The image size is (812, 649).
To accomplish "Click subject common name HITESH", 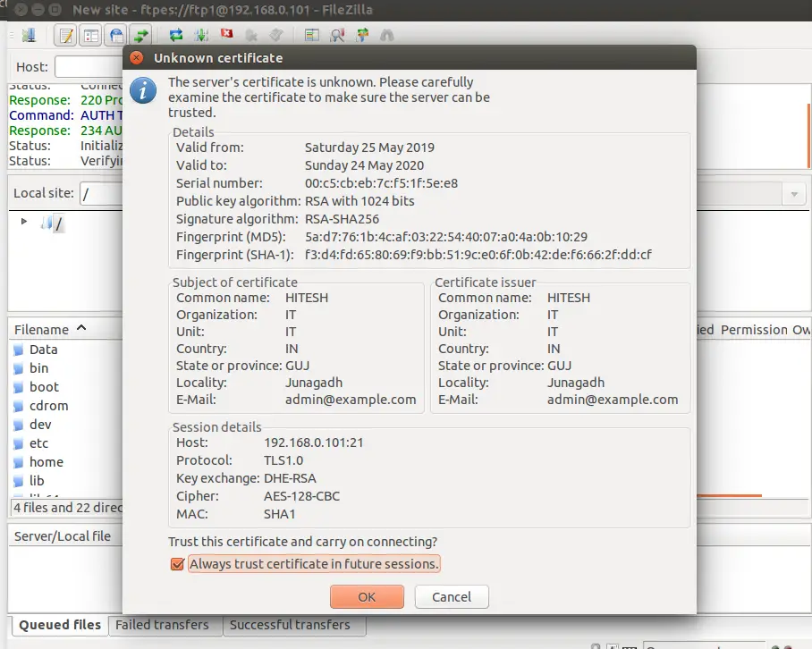I will 307,298.
